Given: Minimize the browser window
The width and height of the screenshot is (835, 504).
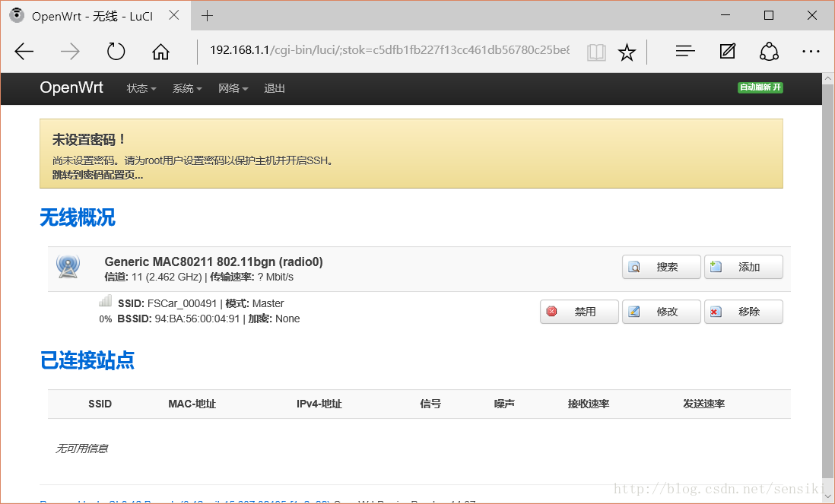Looking at the screenshot, I should (725, 15).
